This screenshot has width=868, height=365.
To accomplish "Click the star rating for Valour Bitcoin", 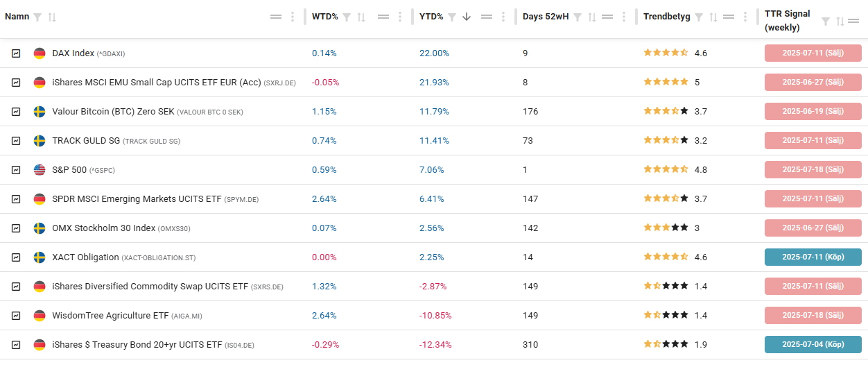I will click(x=666, y=112).
